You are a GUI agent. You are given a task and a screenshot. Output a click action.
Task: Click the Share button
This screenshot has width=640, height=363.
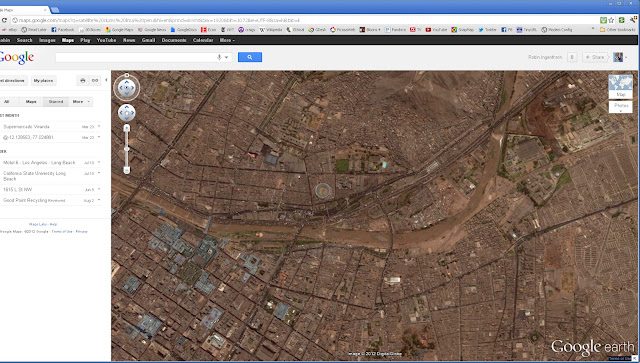tap(595, 57)
